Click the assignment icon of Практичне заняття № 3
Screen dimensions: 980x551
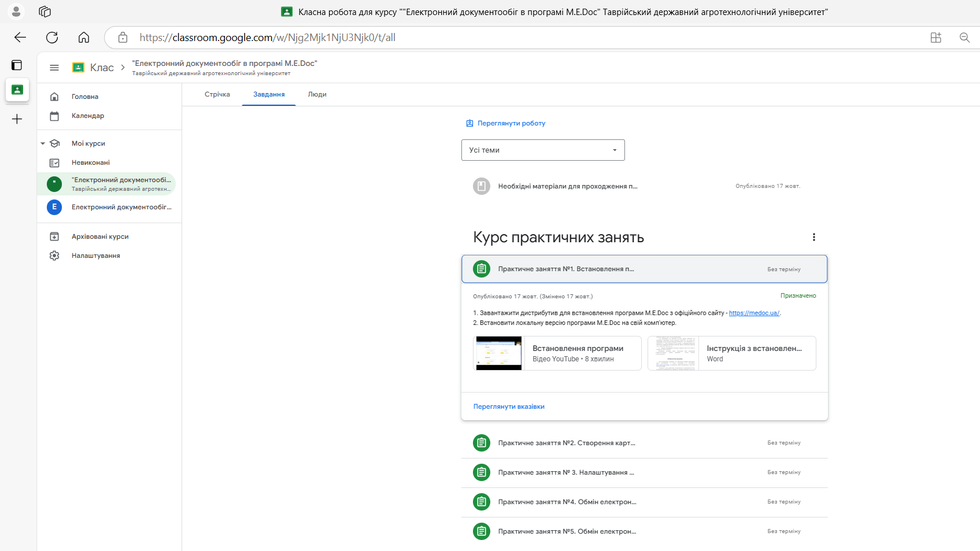point(482,472)
